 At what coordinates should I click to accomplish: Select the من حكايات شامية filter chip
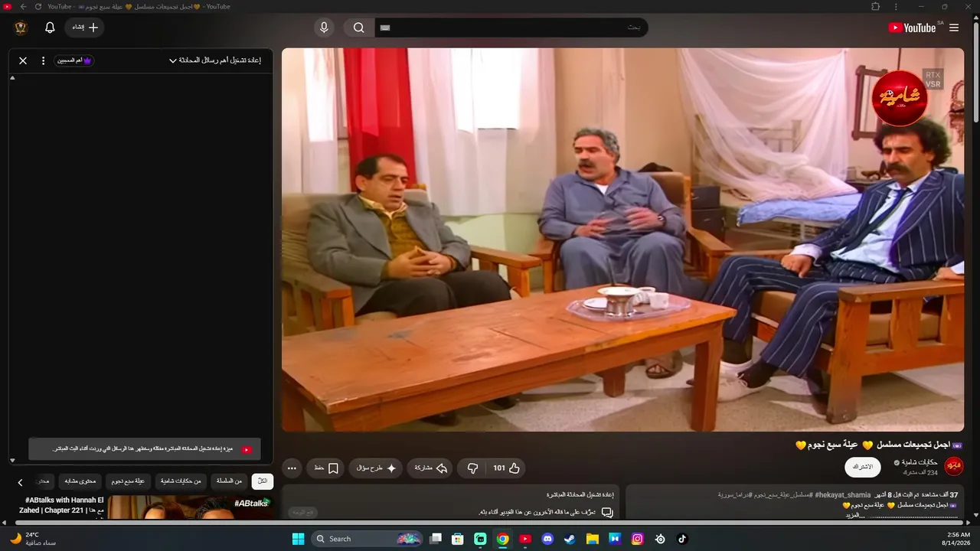point(181,481)
